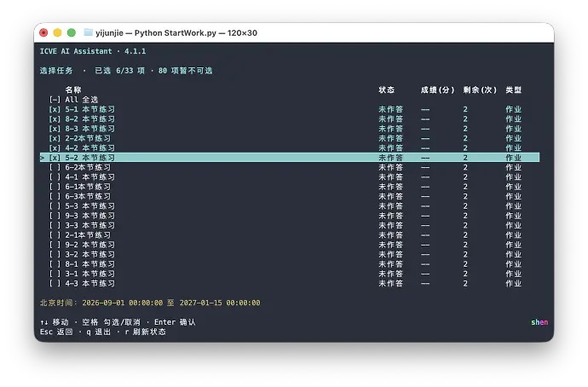
Task: Check the 5-3 本节练习 checkbox
Action: (55, 206)
